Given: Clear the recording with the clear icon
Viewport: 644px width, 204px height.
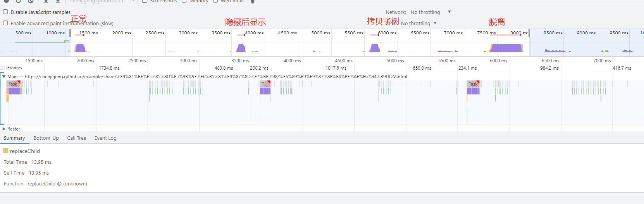Looking at the screenshot, I should coord(31,1).
